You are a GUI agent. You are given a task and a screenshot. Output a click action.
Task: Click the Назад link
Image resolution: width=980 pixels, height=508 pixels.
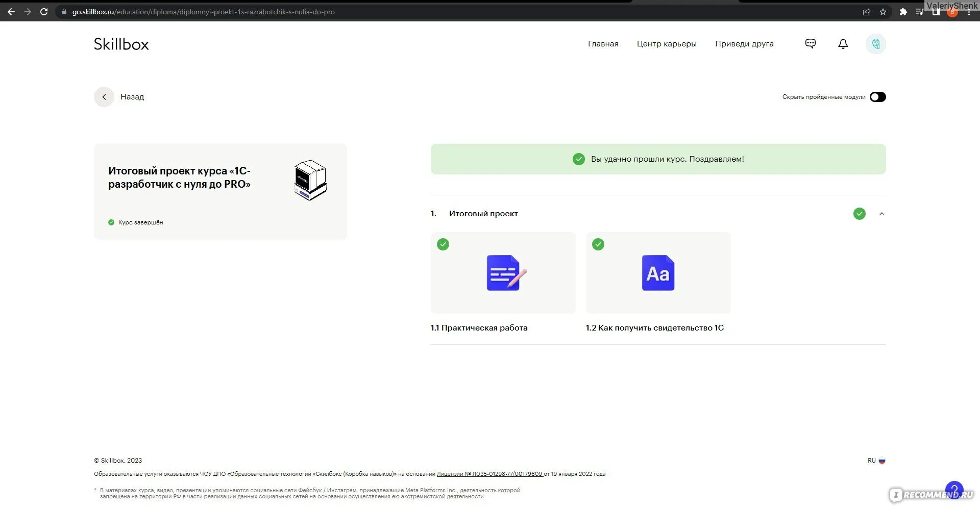[x=132, y=97]
